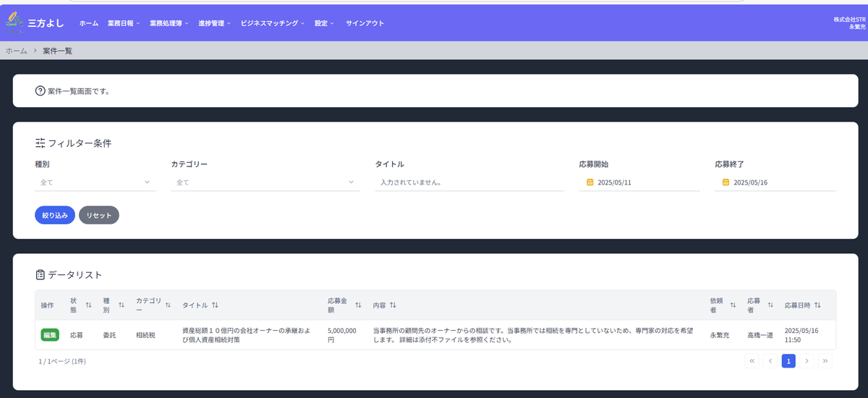Sort by 内容 column sort icon

click(393, 305)
